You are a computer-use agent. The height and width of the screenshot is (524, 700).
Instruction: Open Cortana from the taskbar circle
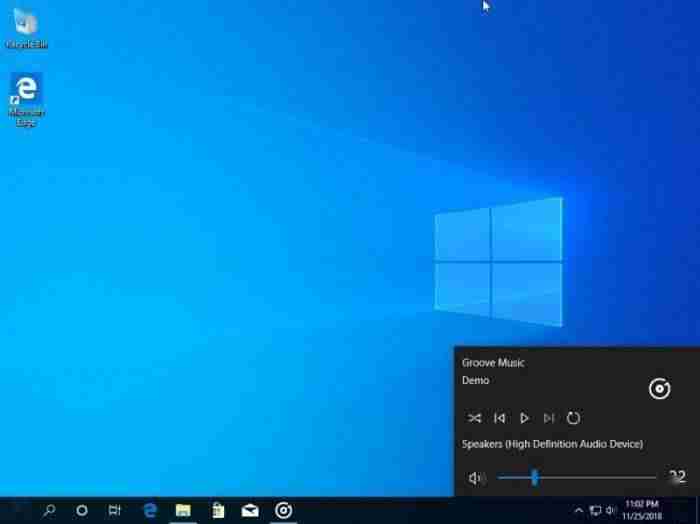(82, 510)
